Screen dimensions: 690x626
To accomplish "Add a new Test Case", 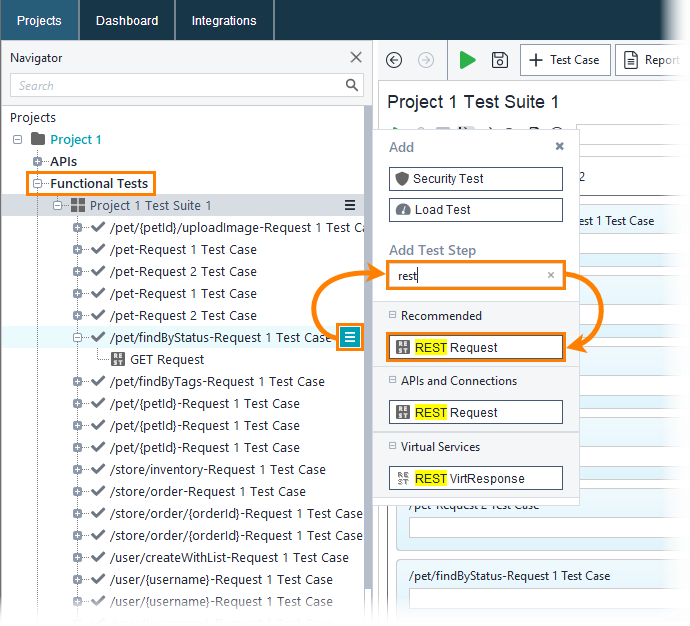I will (565, 60).
